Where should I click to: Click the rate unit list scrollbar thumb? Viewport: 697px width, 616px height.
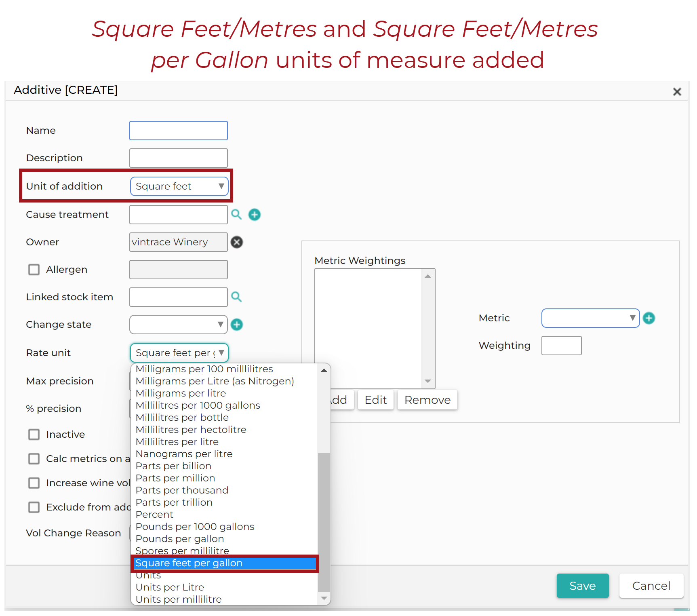(324, 522)
